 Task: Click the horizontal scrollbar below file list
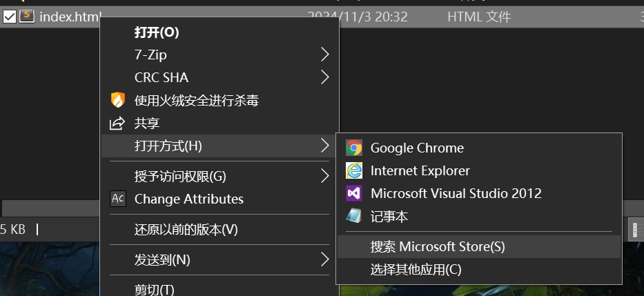pos(48,208)
